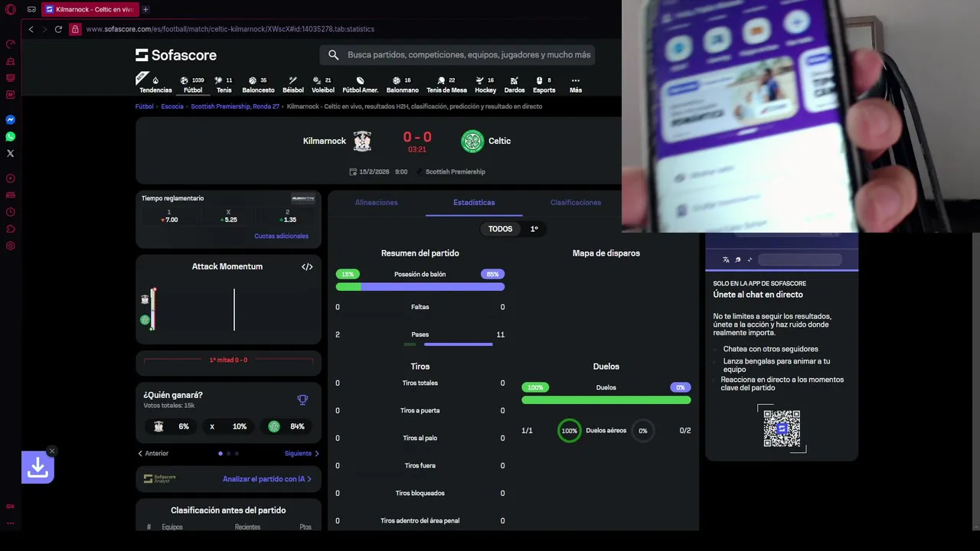This screenshot has height=551, width=980.
Task: Open Facebook Messenger in the sidebar
Action: (x=11, y=120)
